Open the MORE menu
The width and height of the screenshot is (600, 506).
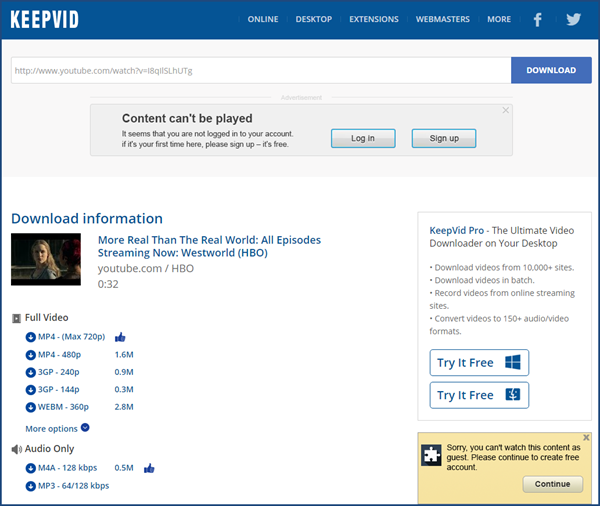(x=499, y=19)
